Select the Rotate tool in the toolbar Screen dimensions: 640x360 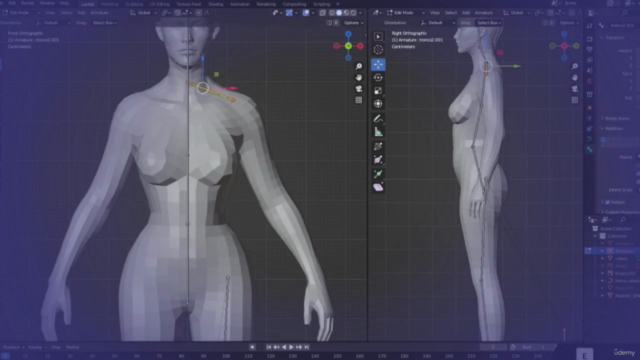click(x=378, y=78)
